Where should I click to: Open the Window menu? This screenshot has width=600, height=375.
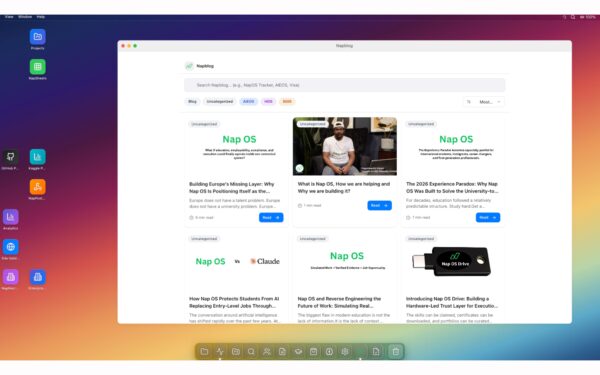coord(25,17)
